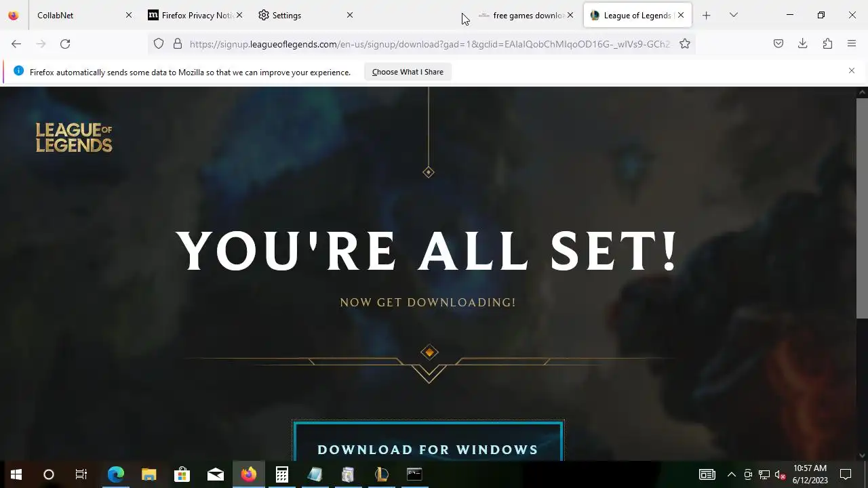868x488 pixels.
Task: Open tracking protection shield icon
Action: click(159, 43)
